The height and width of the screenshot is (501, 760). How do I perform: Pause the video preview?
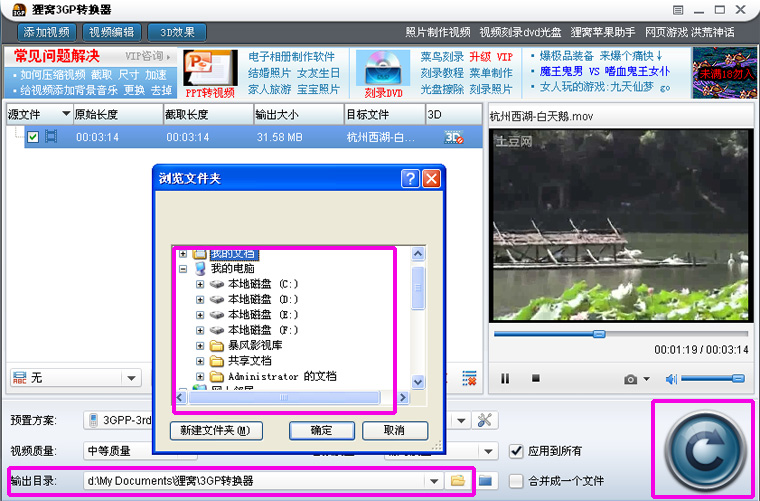tap(505, 378)
